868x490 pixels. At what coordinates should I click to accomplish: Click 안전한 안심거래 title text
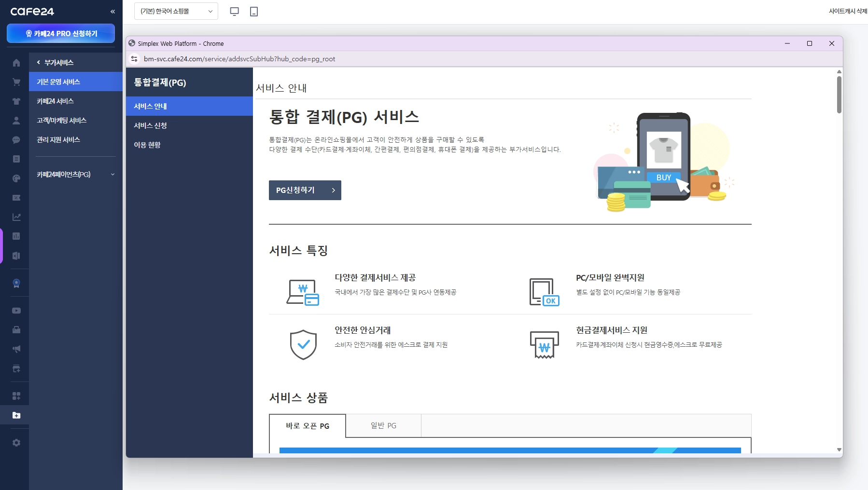point(363,330)
